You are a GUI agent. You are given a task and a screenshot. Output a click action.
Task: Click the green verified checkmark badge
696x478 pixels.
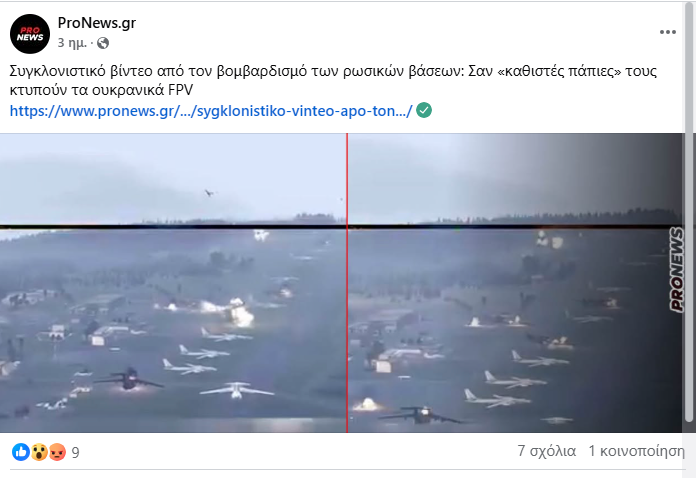coord(424,110)
